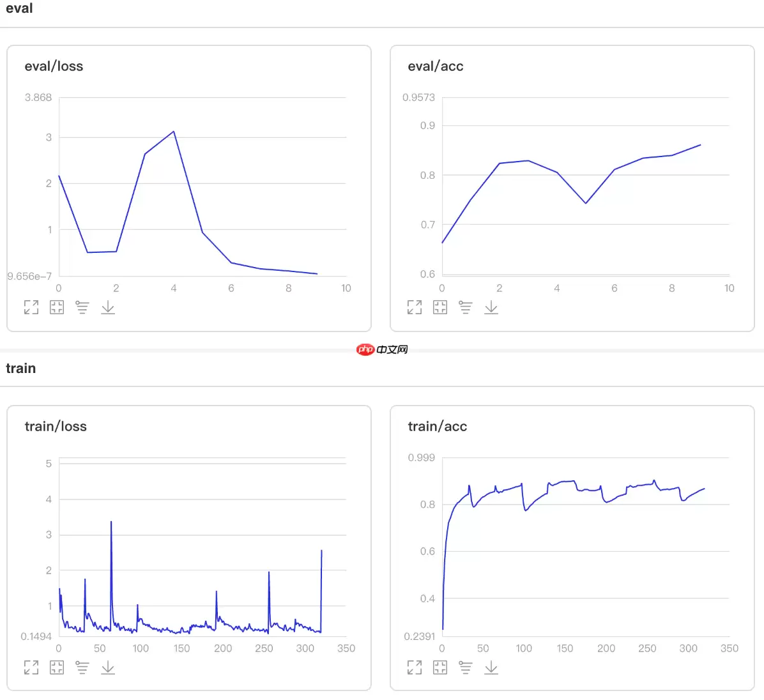Toggle the axis-lines icon below the eval/loss chart
Image resolution: width=764 pixels, height=700 pixels.
point(82,307)
